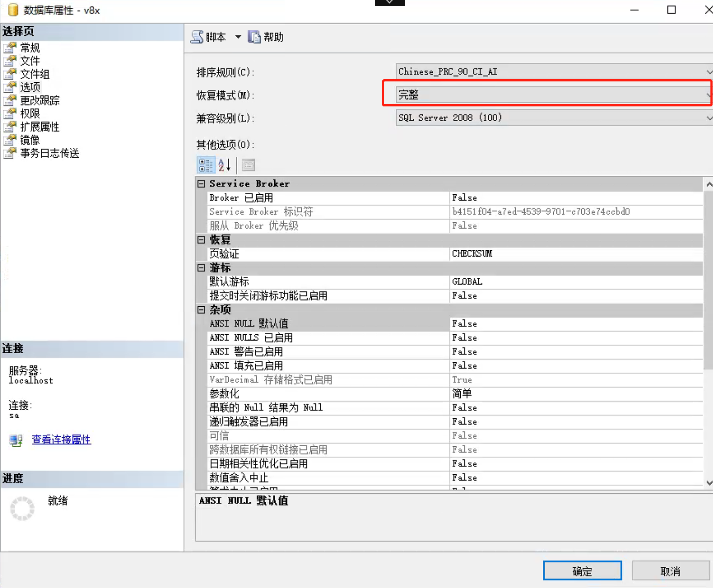The height and width of the screenshot is (588, 713).
Task: Maximize the 数据库属性 window
Action: (x=671, y=10)
